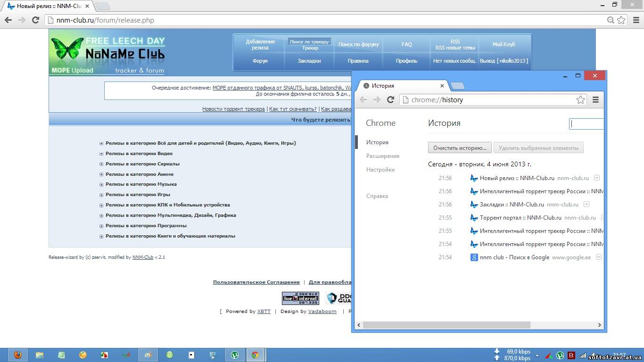
Task: Open Правила in site navigation
Action: pos(358,61)
